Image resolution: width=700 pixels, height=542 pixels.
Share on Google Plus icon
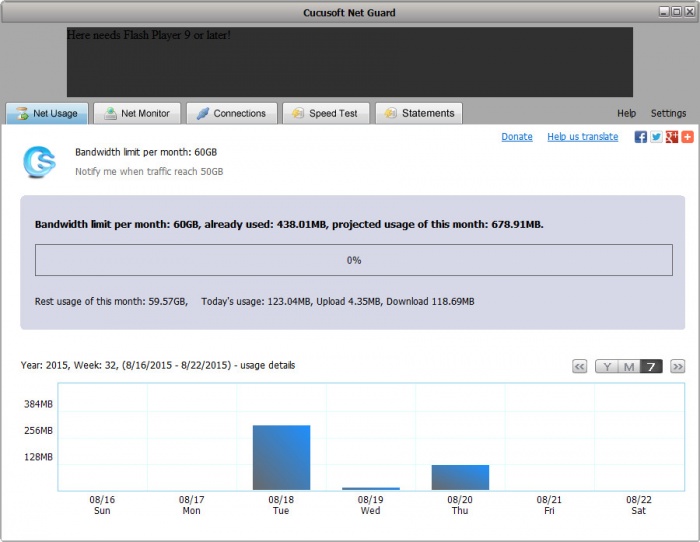point(672,137)
